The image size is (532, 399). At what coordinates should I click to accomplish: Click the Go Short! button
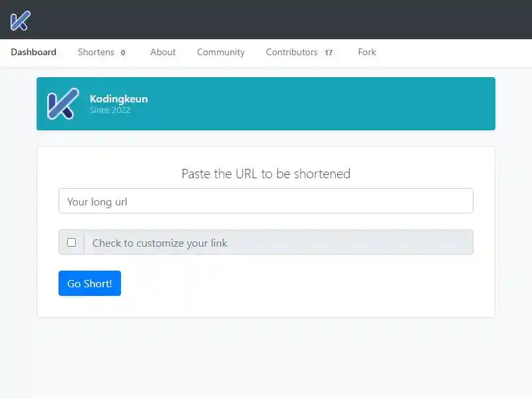[x=90, y=283]
